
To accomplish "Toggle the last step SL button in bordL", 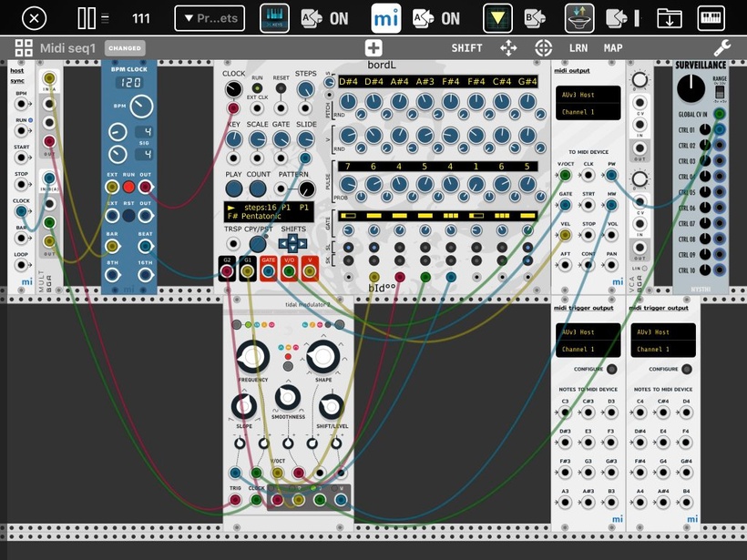I will click(x=527, y=247).
